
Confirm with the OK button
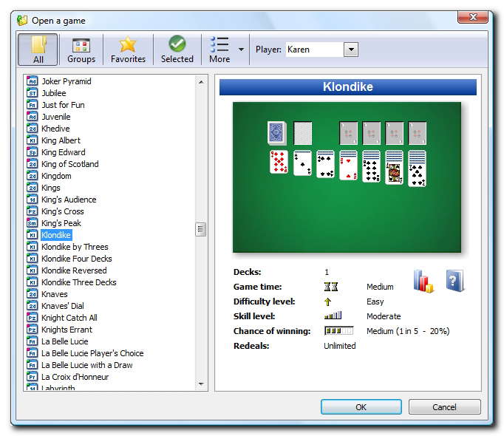click(x=361, y=407)
